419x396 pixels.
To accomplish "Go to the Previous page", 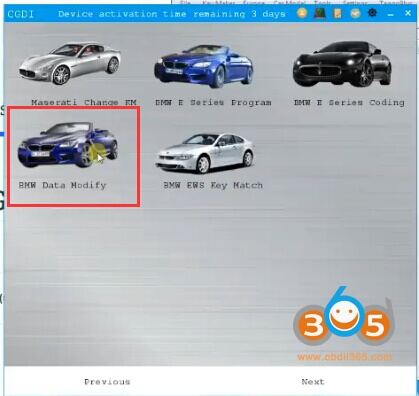I will 107,382.
